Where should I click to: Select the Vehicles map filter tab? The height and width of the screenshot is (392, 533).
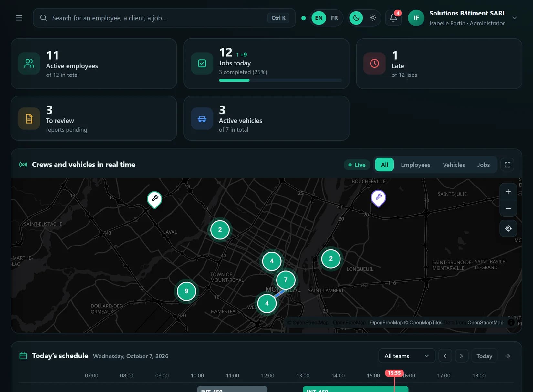tap(454, 165)
